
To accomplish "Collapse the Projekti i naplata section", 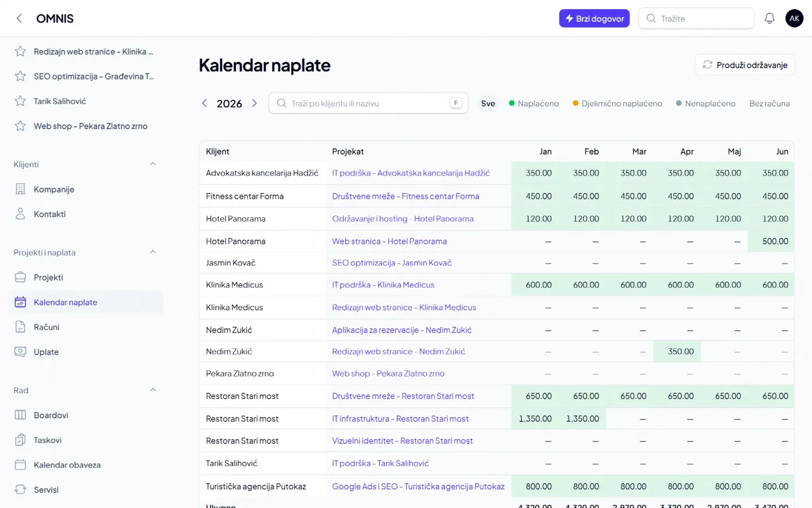I will (x=153, y=252).
